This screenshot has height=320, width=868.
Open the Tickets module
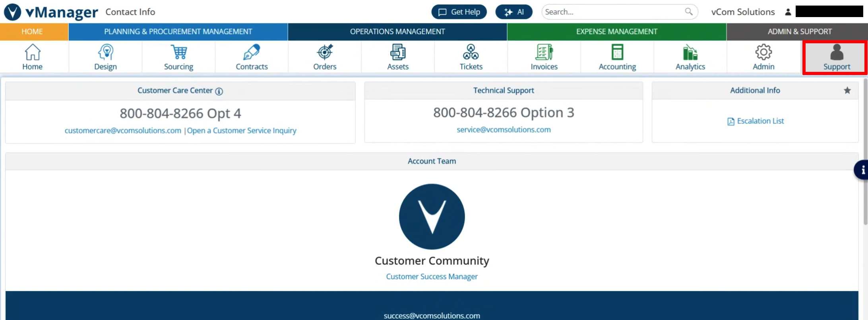[x=471, y=57]
